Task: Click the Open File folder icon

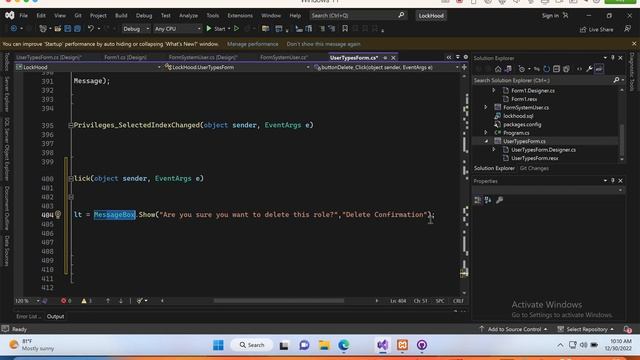Action: click(58, 29)
